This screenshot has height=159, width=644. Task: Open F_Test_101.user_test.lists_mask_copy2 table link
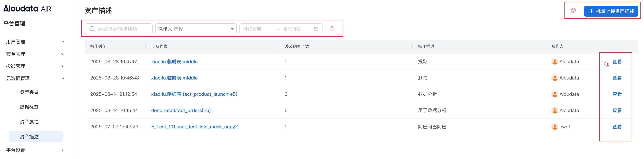[x=194, y=127]
